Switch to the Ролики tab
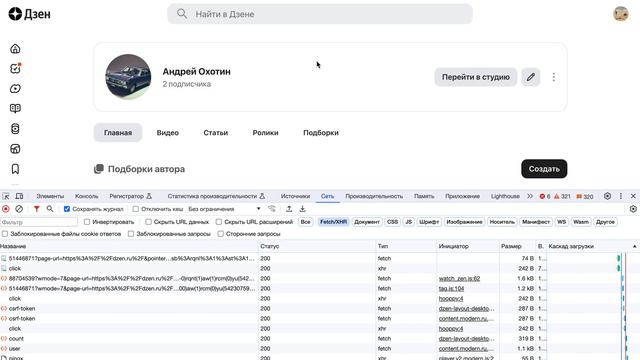 coord(265,133)
